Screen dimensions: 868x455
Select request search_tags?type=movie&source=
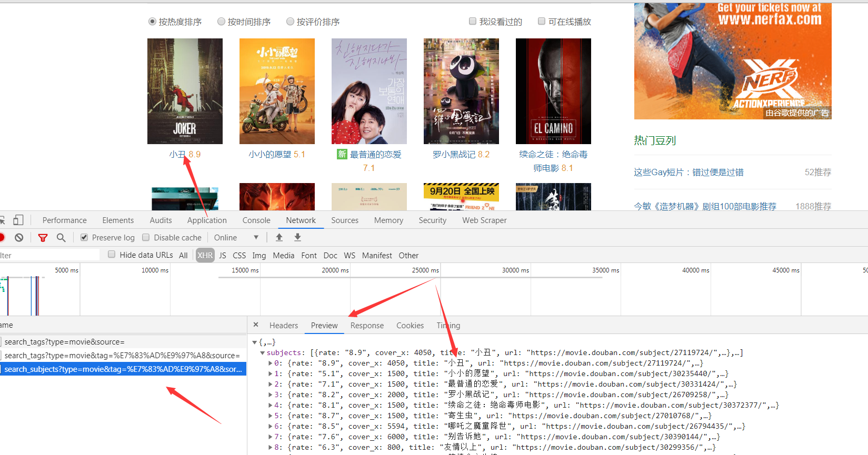(123, 341)
